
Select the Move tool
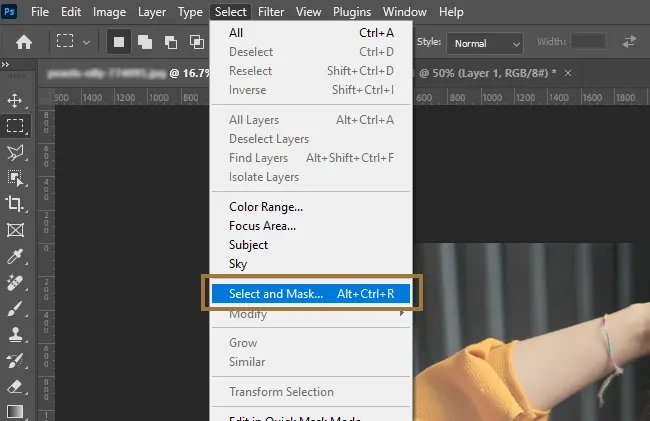point(15,100)
